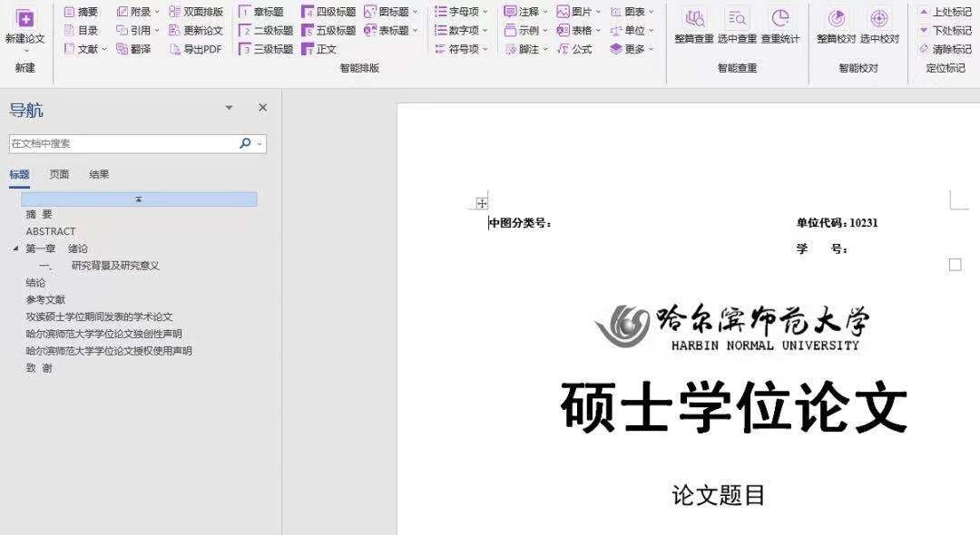
Task: Open the 图片 dropdown menu
Action: [598, 12]
